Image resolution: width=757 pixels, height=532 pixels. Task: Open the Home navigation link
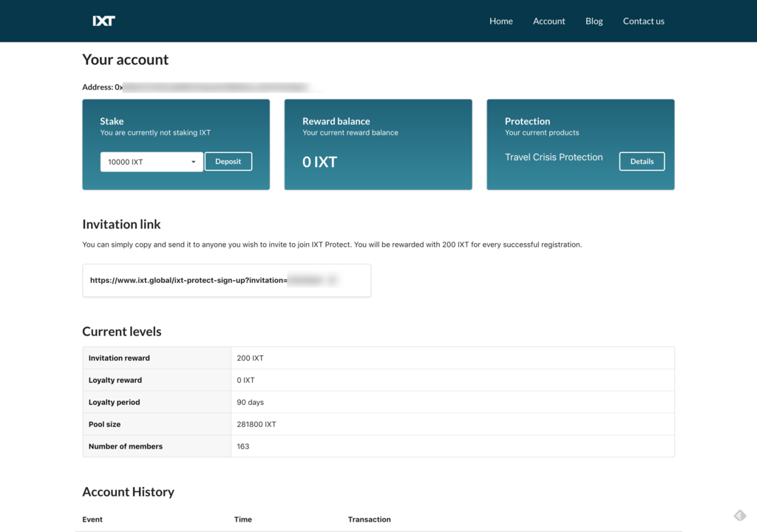point(500,21)
